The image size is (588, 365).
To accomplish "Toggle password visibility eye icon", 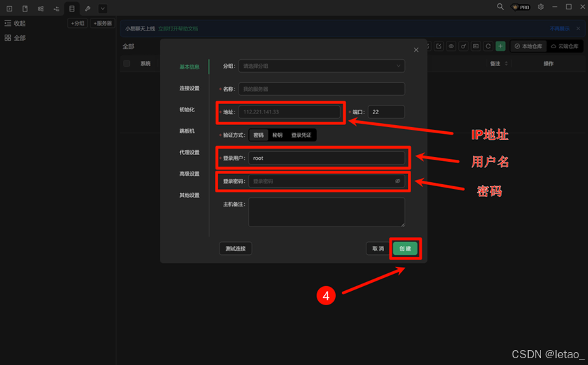I will [x=398, y=181].
